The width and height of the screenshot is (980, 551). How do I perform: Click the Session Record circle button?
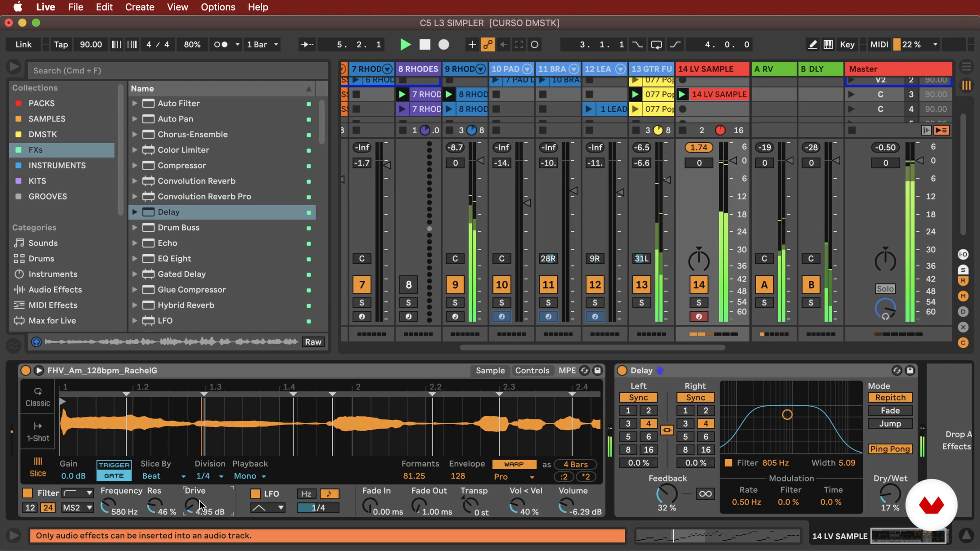[534, 44]
